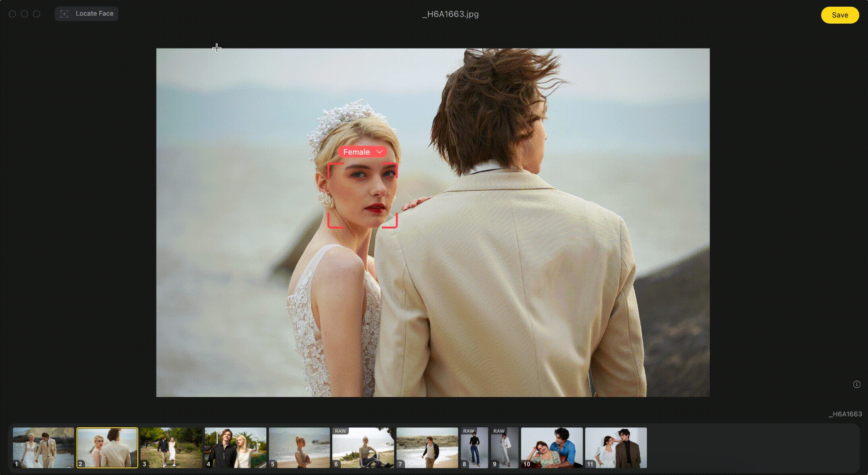Minimize the window with the middle window button
The height and width of the screenshot is (475, 868).
(25, 14)
